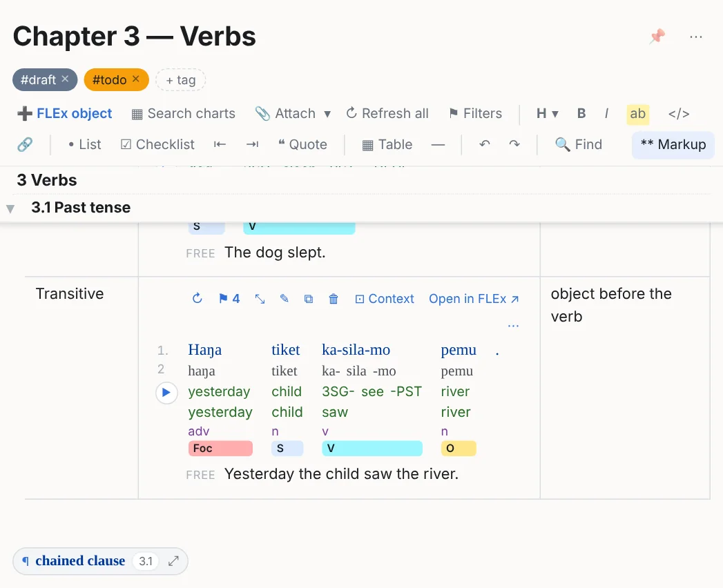Open Search charts
This screenshot has width=723, height=588.
pos(184,113)
